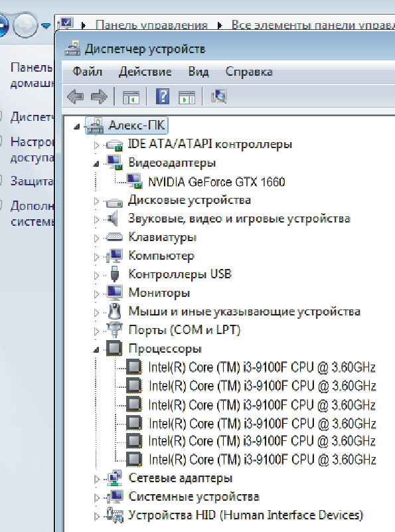Image resolution: width=395 pixels, height=532 pixels.
Task: Click the Back arrow in Device Manager toolbar
Action: (76, 97)
